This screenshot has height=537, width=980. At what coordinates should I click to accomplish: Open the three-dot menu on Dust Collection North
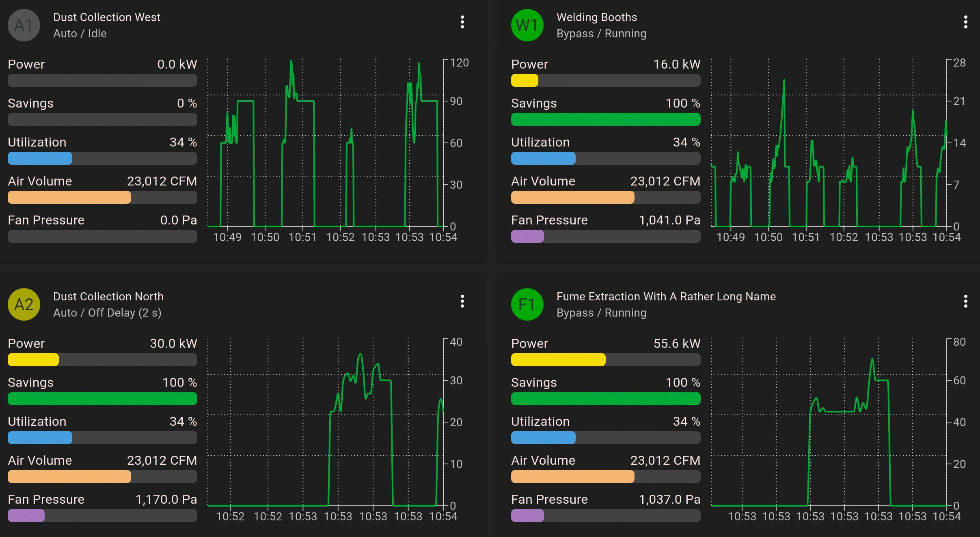(462, 301)
